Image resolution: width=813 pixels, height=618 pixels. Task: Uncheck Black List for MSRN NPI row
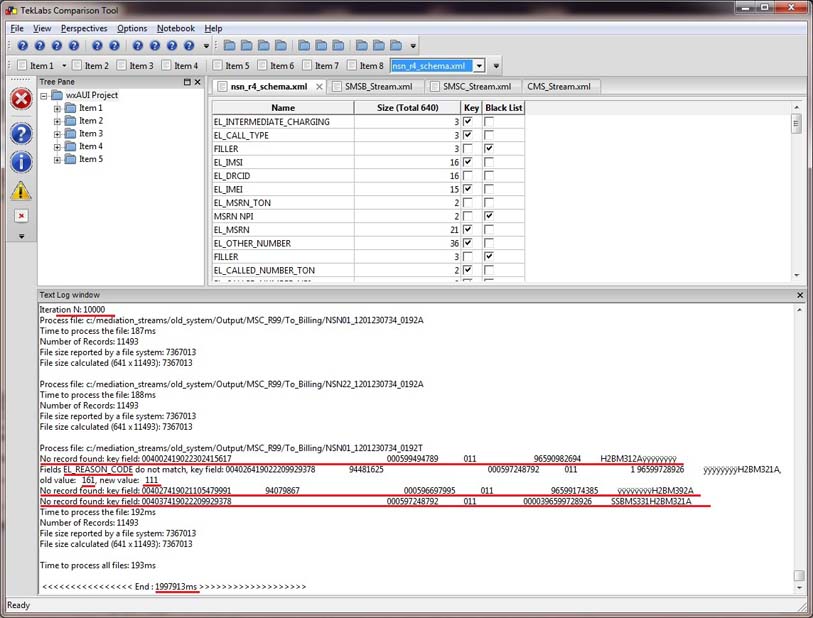tap(489, 216)
